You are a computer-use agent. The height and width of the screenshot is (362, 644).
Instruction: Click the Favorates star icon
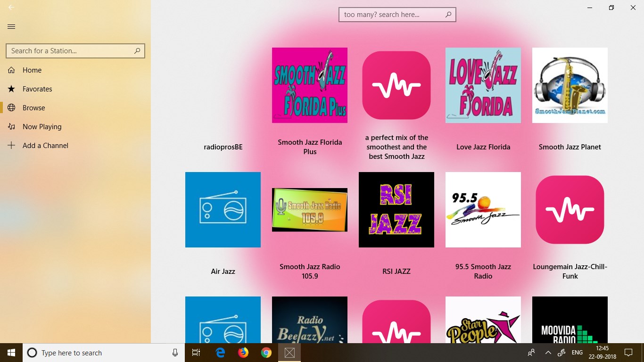(x=12, y=89)
